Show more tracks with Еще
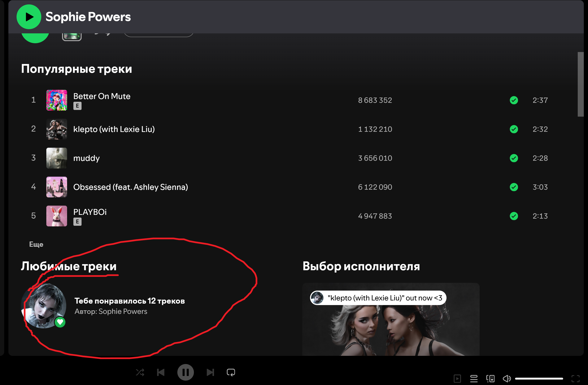The image size is (588, 385). [36, 244]
